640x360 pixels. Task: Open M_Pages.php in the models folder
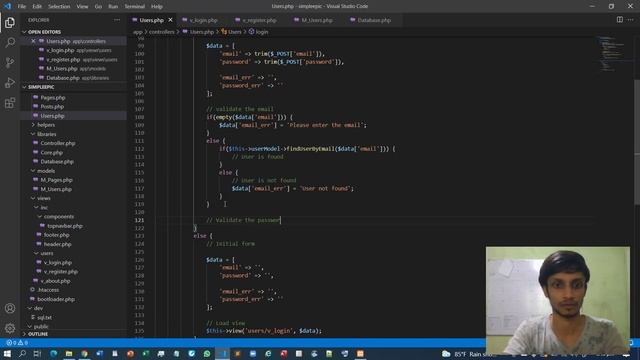pos(56,180)
